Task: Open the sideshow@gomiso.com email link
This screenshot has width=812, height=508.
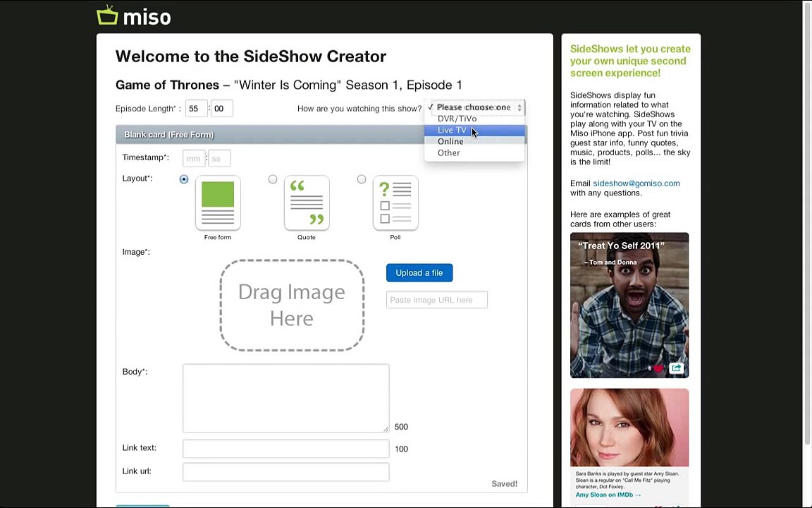Action: 636,183
